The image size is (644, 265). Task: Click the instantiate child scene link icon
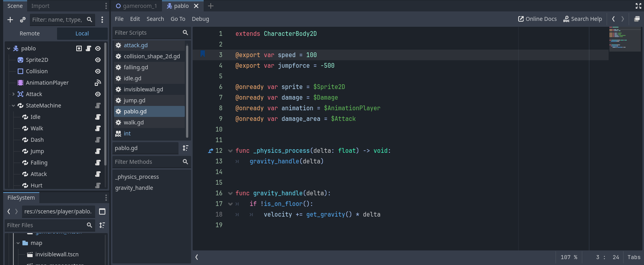tap(23, 20)
